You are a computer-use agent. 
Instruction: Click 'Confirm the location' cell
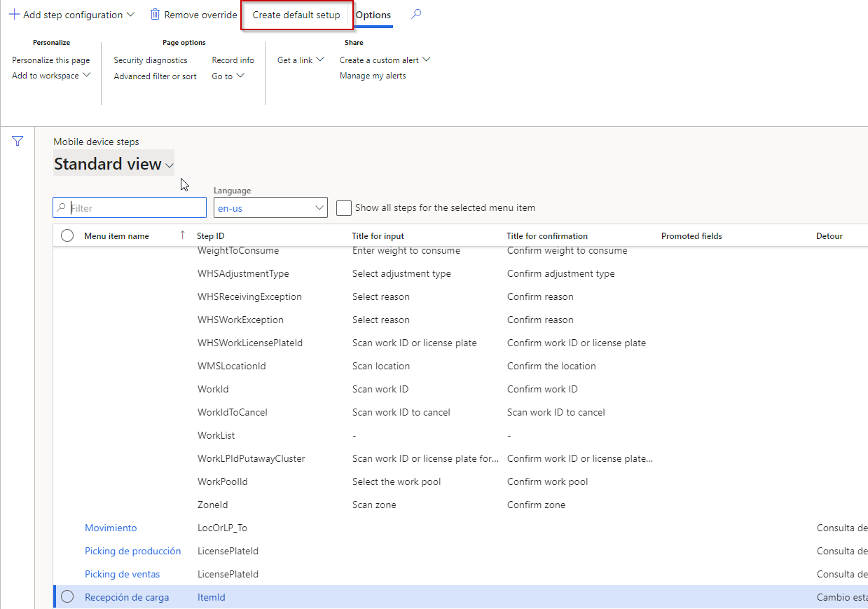pyautogui.click(x=551, y=366)
